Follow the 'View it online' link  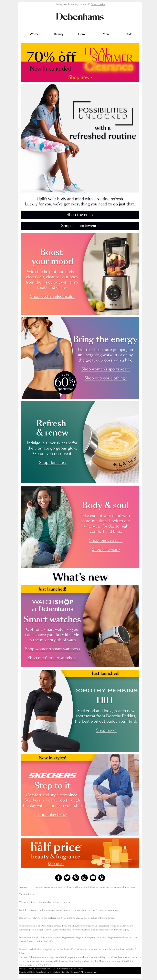tap(98, 5)
